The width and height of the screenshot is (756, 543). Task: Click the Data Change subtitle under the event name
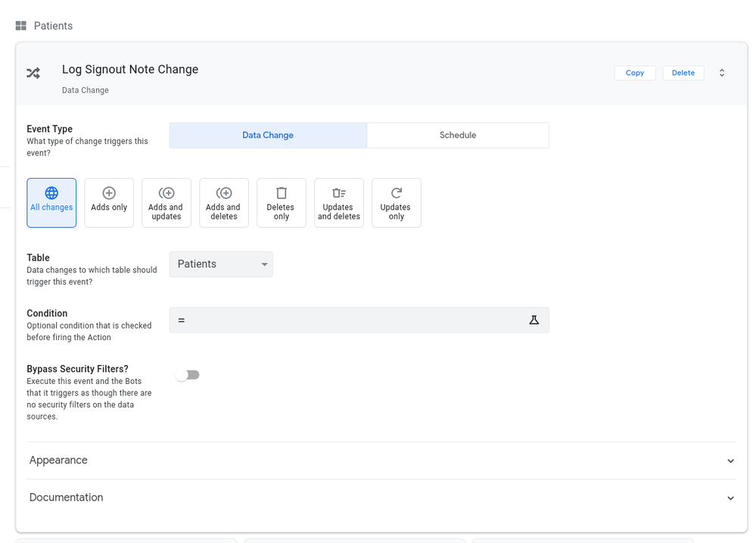tap(86, 90)
